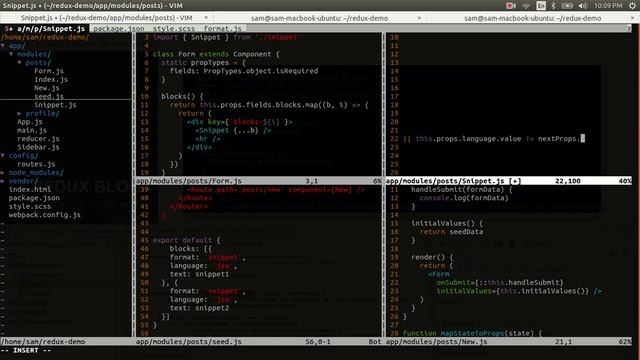Open App.js in the file tree
Screen dimensions: 640x360
click(30, 122)
